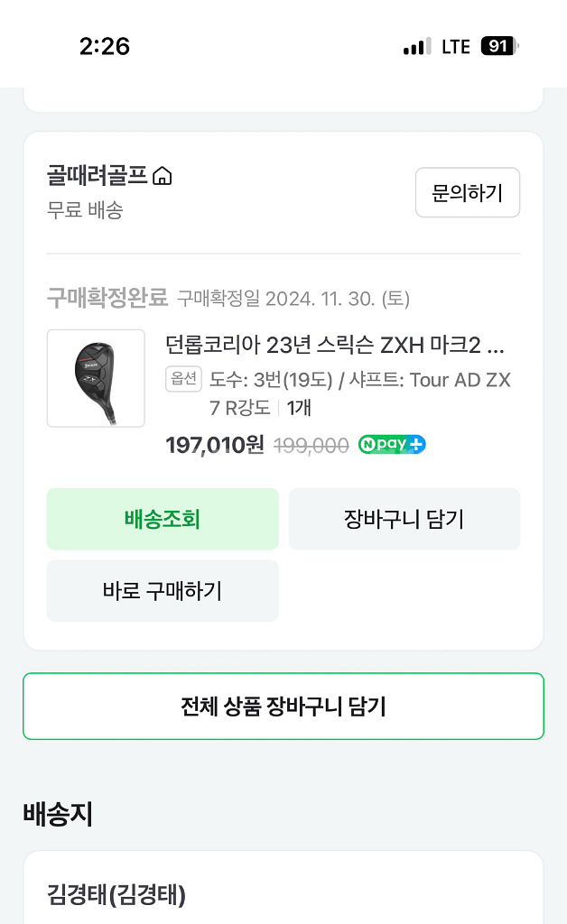Tap the cellular signal bars icon
Screen dimensions: 567x924
[417, 47]
